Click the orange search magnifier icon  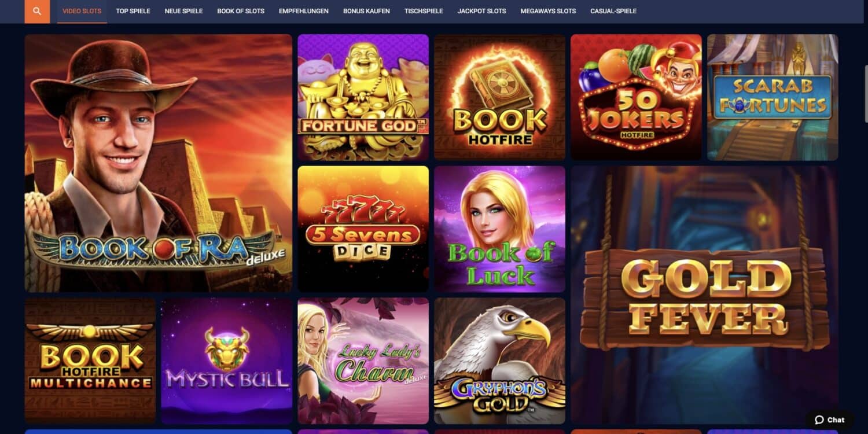pyautogui.click(x=37, y=12)
